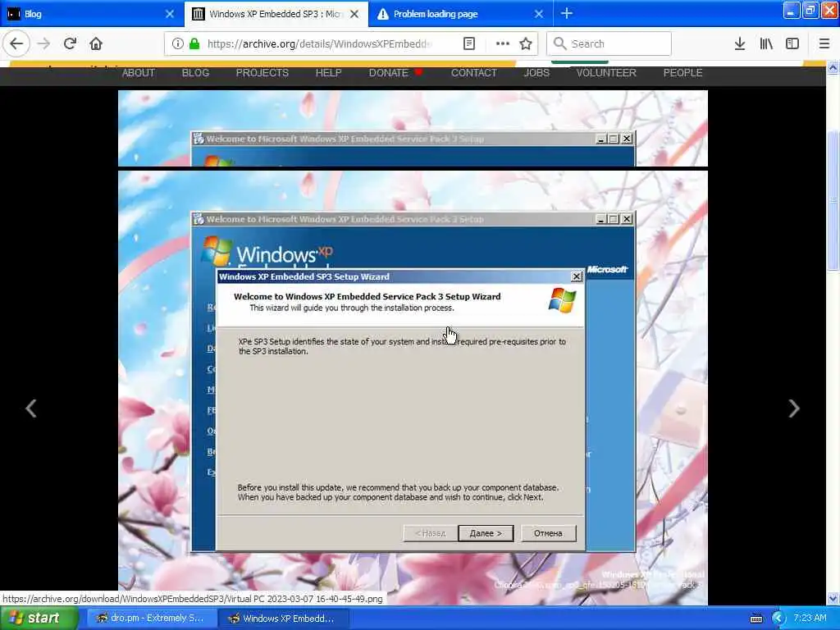Open page actions three-dot menu

(503, 44)
